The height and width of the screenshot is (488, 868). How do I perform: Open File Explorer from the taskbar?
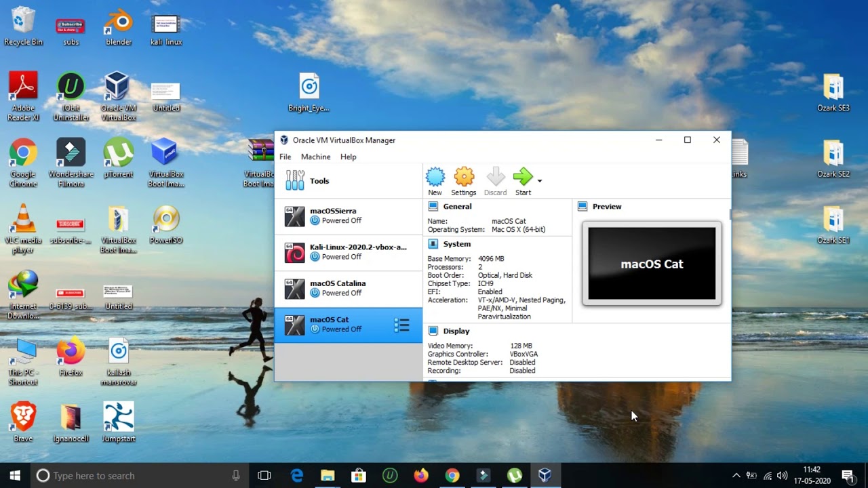[x=328, y=476]
